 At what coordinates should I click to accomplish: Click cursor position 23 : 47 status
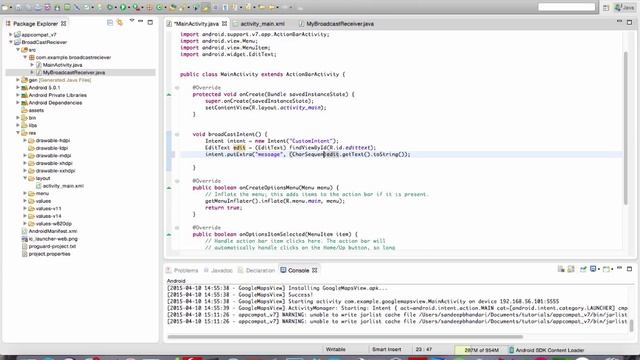pyautogui.click(x=424, y=349)
